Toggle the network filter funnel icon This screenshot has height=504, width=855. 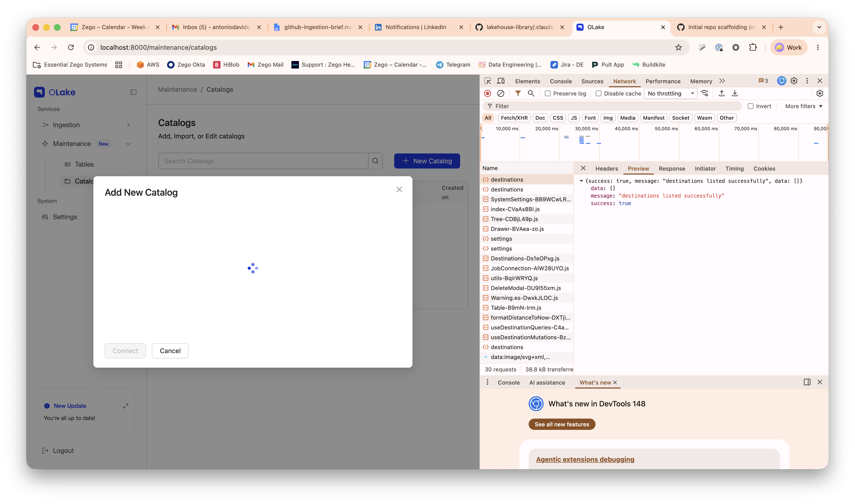(518, 93)
